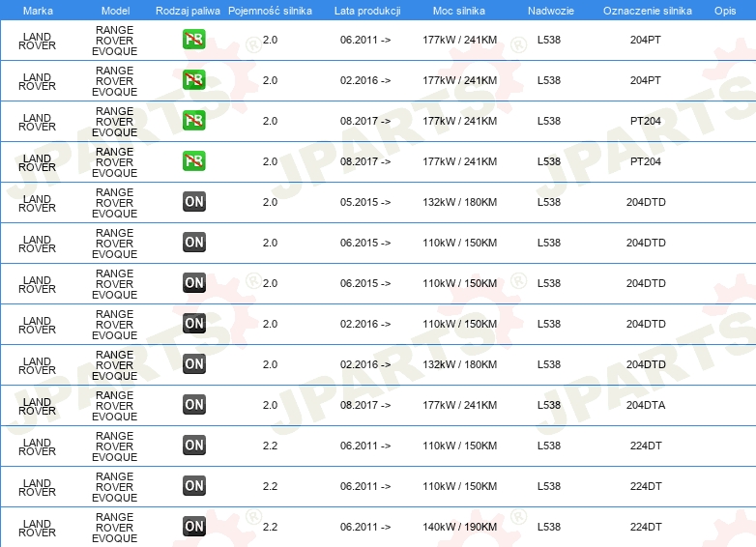Click 06.2011 -> date in the 140kW / 190KM row
Viewport: 756px width, 547px height.
pos(365,527)
